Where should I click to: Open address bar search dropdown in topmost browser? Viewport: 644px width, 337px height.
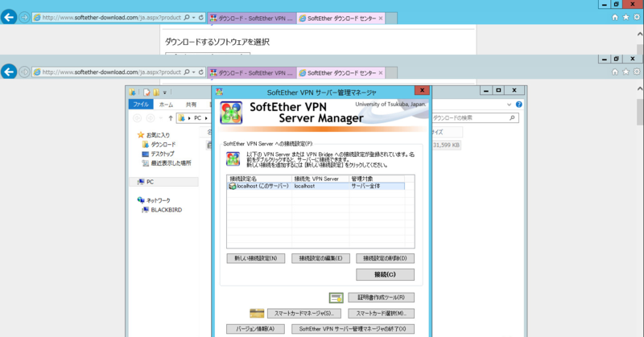[193, 18]
